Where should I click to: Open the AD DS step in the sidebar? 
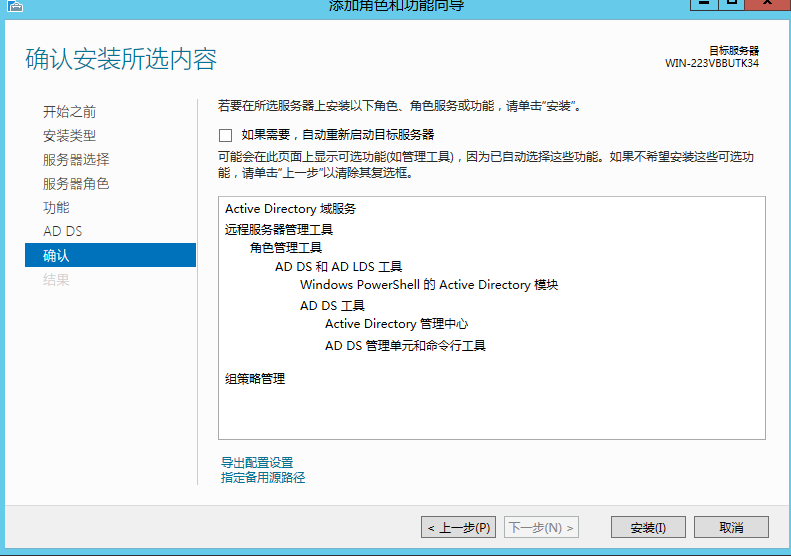62,232
